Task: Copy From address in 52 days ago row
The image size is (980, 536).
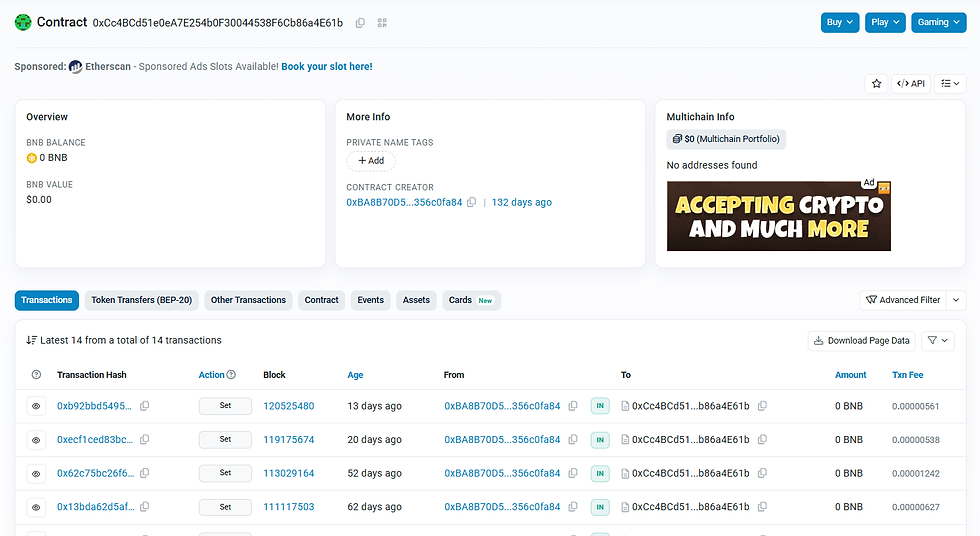Action: click(x=572, y=474)
